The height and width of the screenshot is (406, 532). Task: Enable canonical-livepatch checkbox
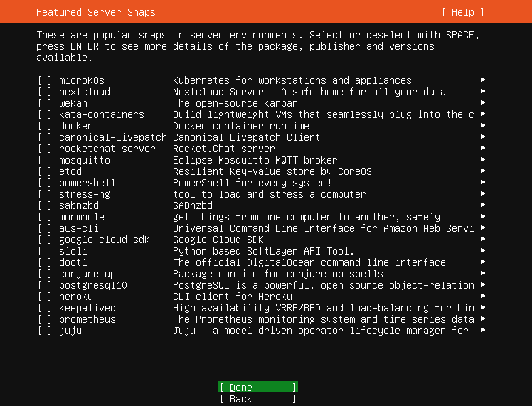[45, 137]
